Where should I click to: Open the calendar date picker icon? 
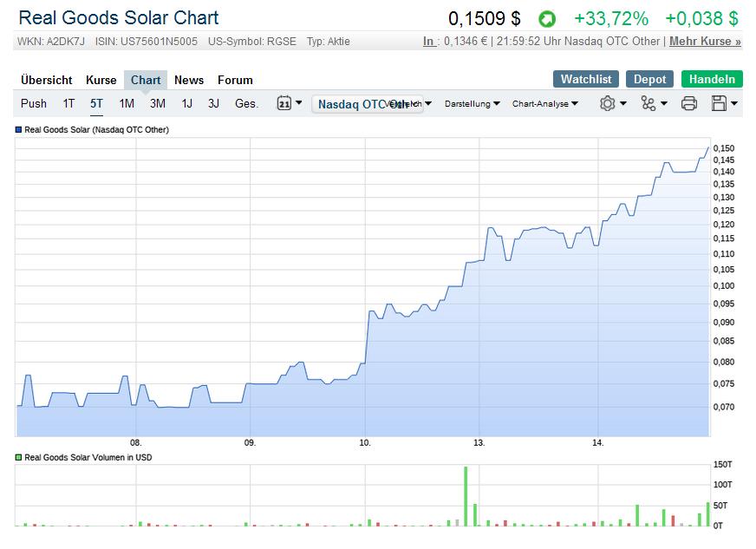283,103
